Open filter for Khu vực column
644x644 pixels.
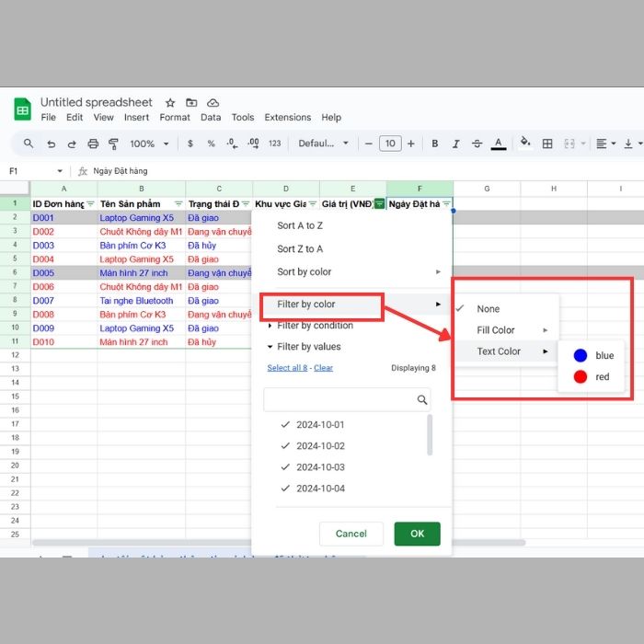pos(313,203)
